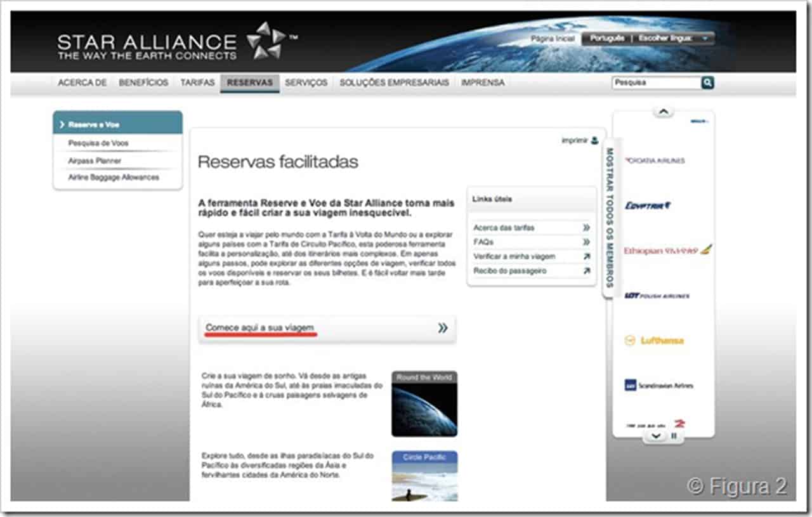Screen dimensions: 812x517
Task: Open Airline Baggage Allowances in sidebar
Action: pyautogui.click(x=114, y=178)
